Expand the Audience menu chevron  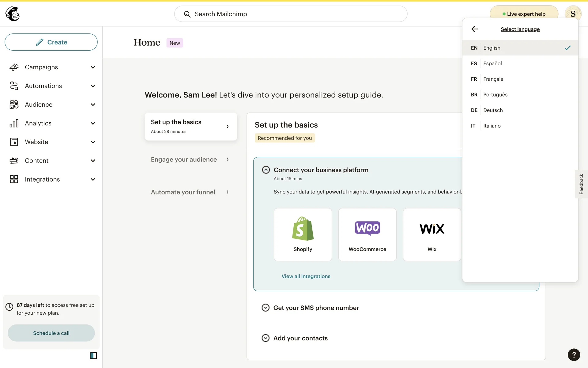[93, 105]
